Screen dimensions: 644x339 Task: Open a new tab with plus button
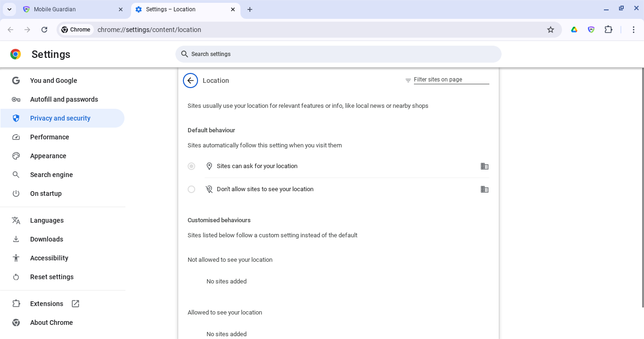pyautogui.click(x=250, y=9)
